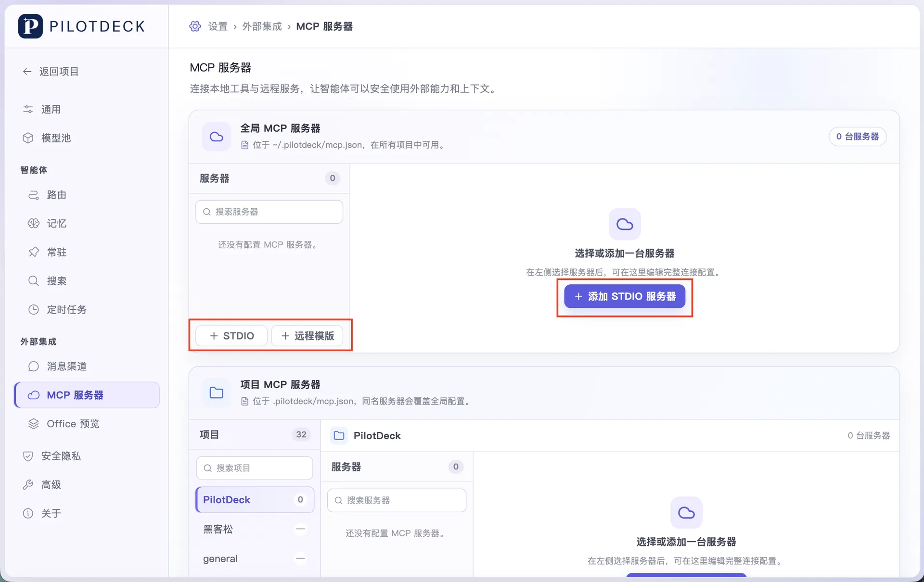
Task: Click the 安全隐私 shield icon
Action: 28,456
